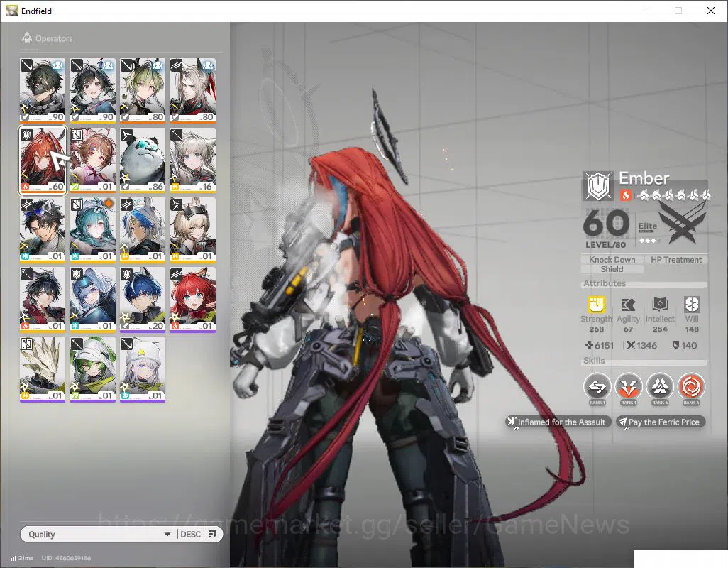Click the level 60 number display
The height and width of the screenshot is (568, 728).
pyautogui.click(x=606, y=224)
